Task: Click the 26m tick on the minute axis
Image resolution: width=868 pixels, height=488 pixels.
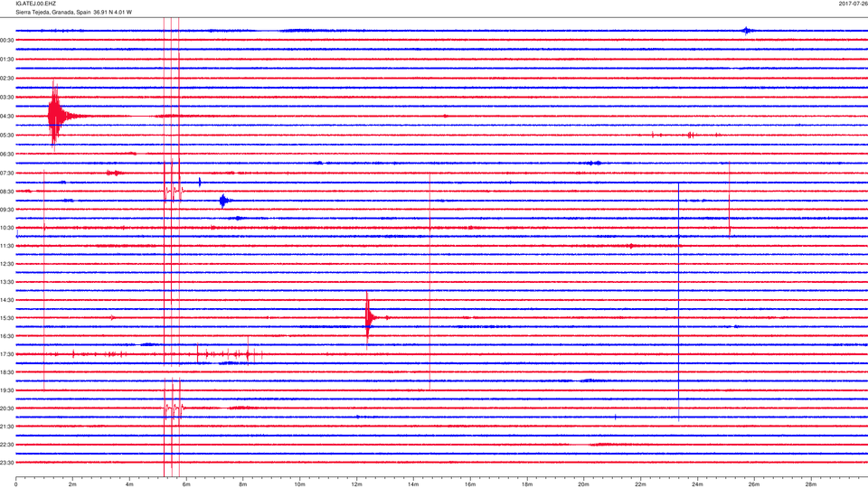Action: pos(754,484)
